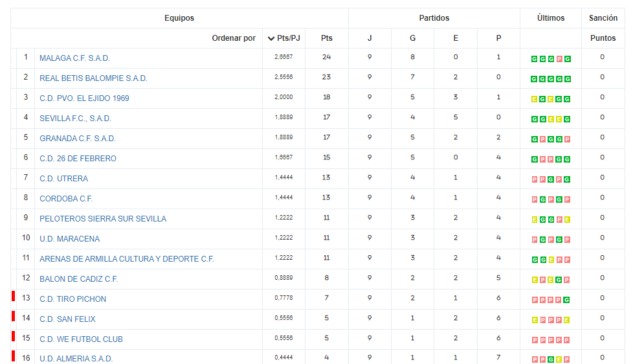Open C.D. UTRERA team link
The height and width of the screenshot is (364, 644).
(x=63, y=179)
